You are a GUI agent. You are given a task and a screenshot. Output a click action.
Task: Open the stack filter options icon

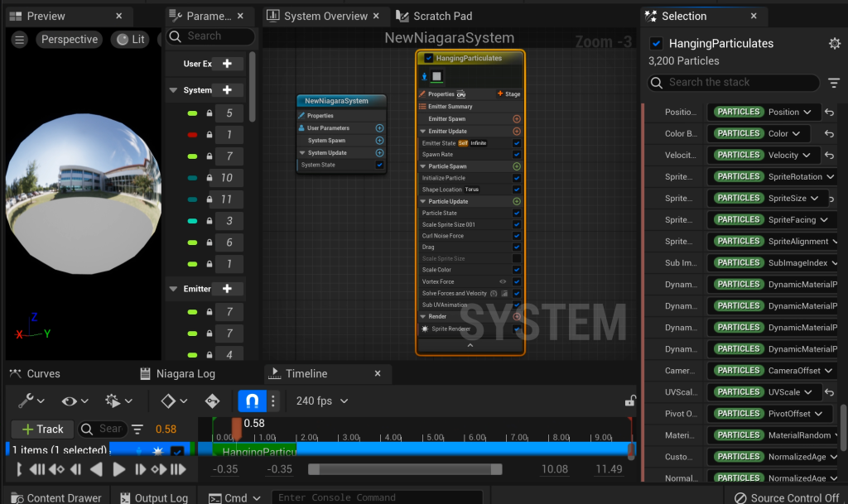(834, 83)
